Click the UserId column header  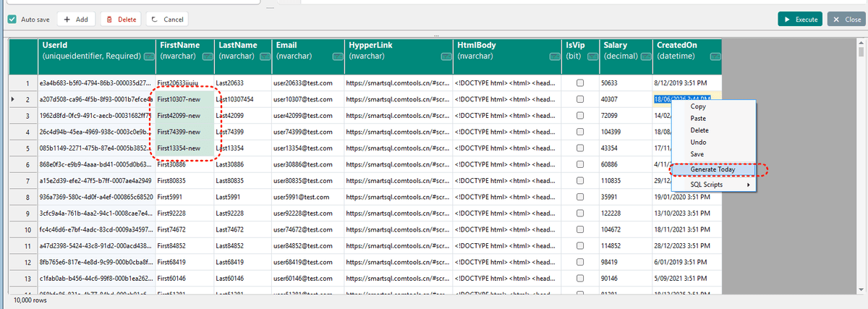pos(96,56)
